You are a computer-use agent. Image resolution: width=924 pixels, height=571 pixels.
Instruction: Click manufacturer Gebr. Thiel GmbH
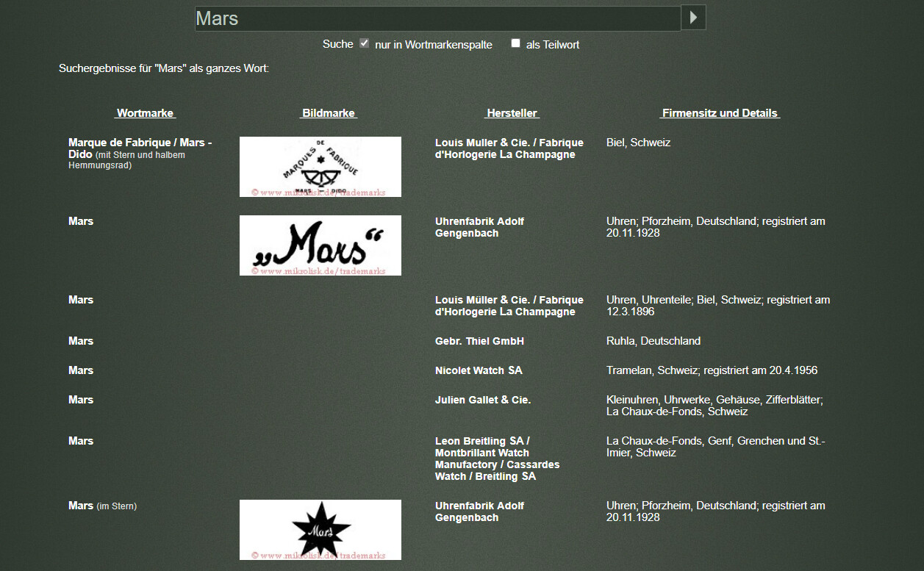(x=479, y=341)
